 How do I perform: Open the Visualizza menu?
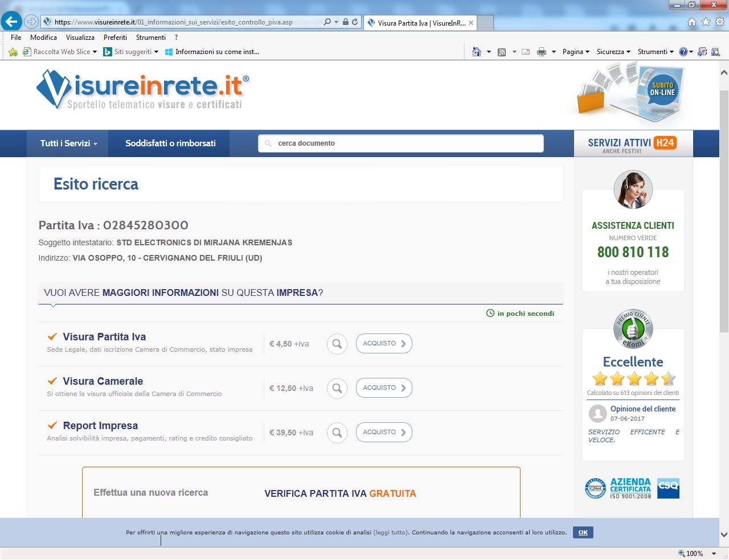[x=80, y=38]
